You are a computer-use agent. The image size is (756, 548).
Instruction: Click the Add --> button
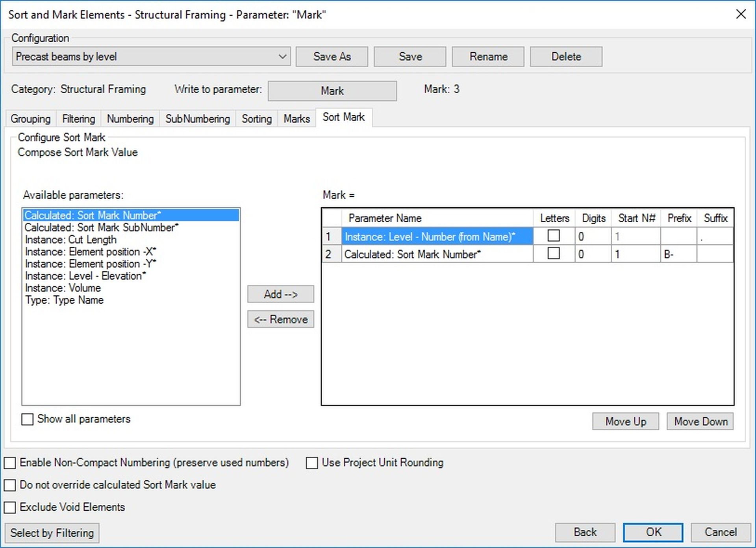(x=280, y=294)
